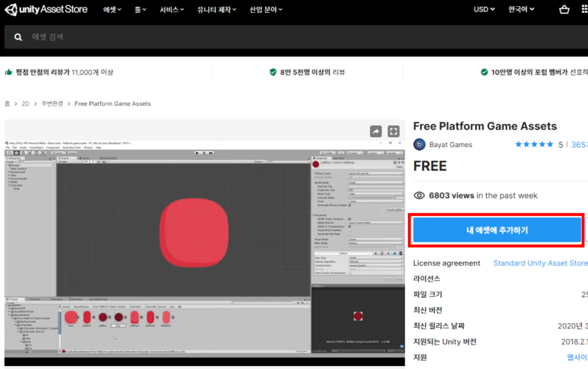Open the 툴 dropdown menu
This screenshot has width=588, height=369.
click(x=140, y=10)
